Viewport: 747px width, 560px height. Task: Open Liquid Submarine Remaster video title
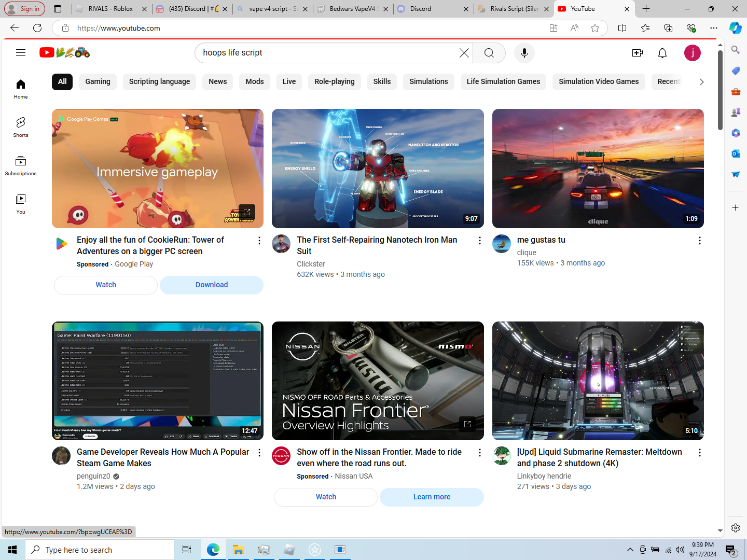600,457
